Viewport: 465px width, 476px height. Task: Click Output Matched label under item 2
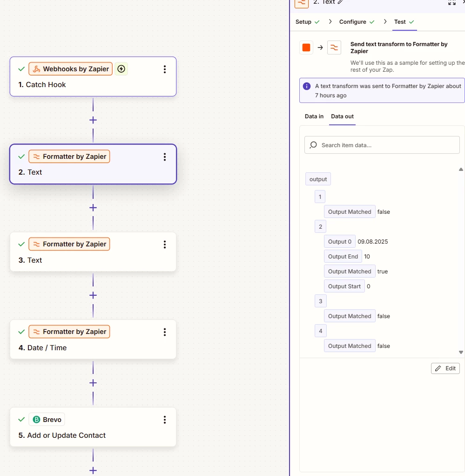coord(350,272)
